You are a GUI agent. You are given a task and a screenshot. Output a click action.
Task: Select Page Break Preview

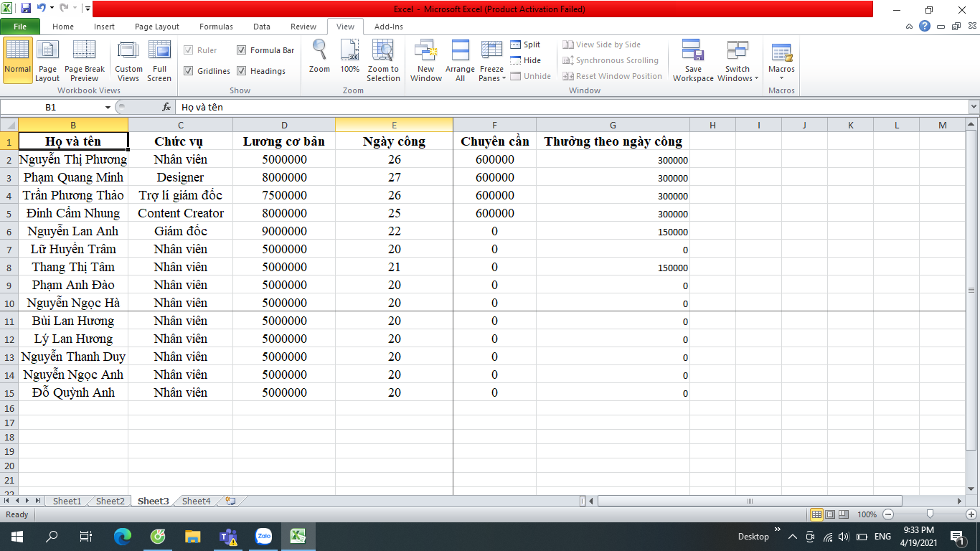click(84, 60)
